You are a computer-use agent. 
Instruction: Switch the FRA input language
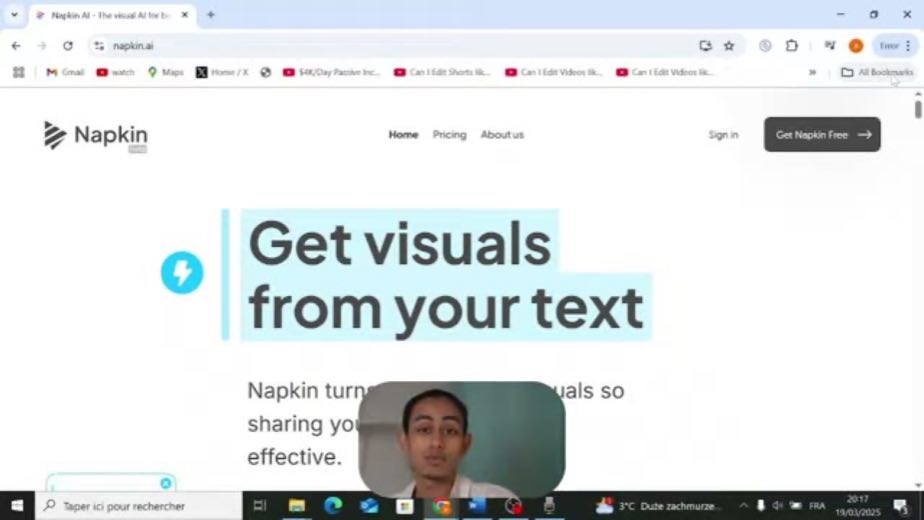point(817,505)
